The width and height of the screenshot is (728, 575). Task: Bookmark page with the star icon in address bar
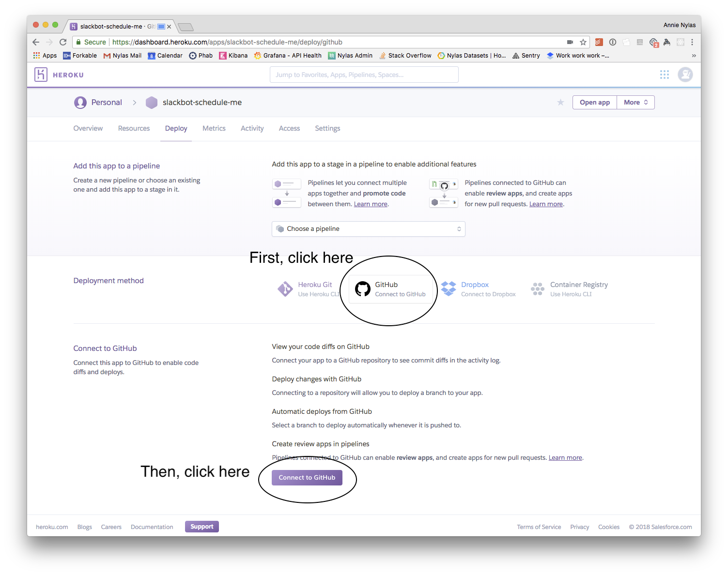click(583, 42)
